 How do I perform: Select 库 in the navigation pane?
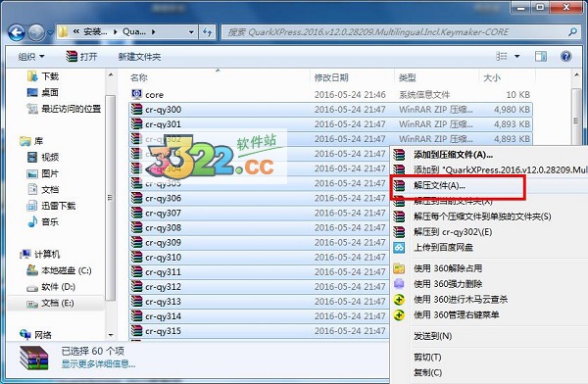pyautogui.click(x=31, y=141)
